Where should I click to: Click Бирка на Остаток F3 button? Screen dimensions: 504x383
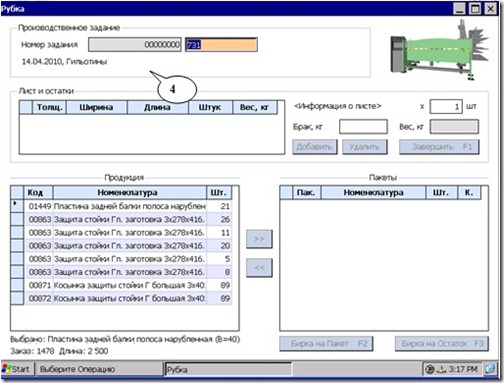[442, 344]
